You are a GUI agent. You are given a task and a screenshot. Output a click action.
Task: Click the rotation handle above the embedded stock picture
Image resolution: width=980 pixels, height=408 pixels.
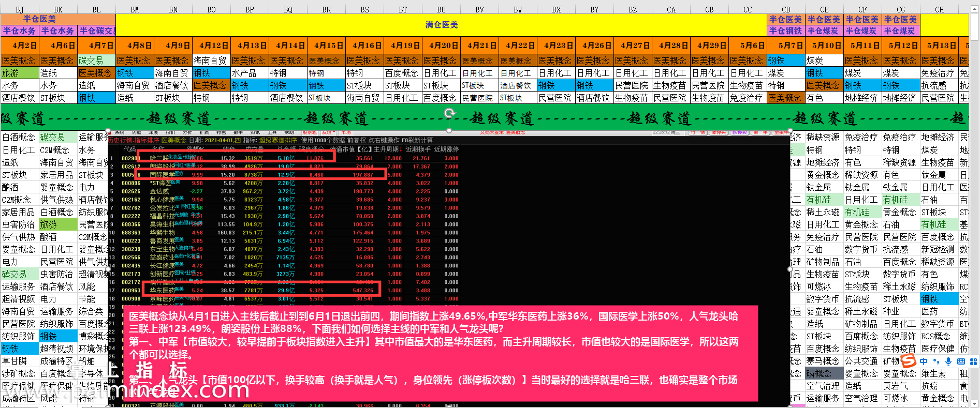(449, 113)
